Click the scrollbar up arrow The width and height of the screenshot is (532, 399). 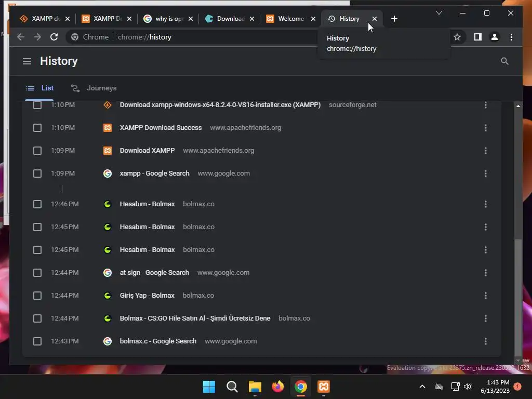pyautogui.click(x=518, y=106)
